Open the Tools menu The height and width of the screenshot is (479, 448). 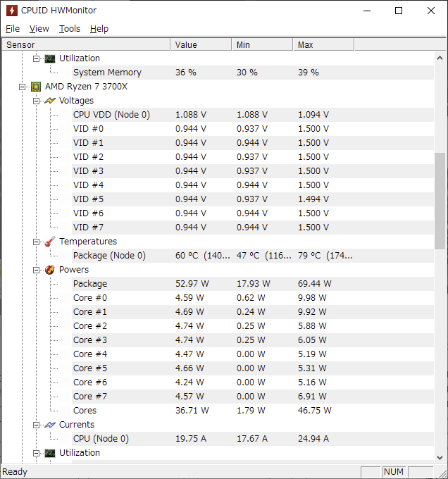click(x=70, y=29)
